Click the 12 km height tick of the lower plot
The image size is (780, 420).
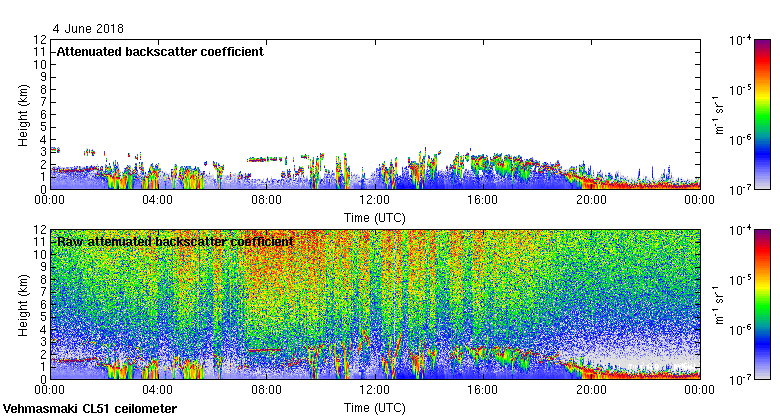click(41, 230)
